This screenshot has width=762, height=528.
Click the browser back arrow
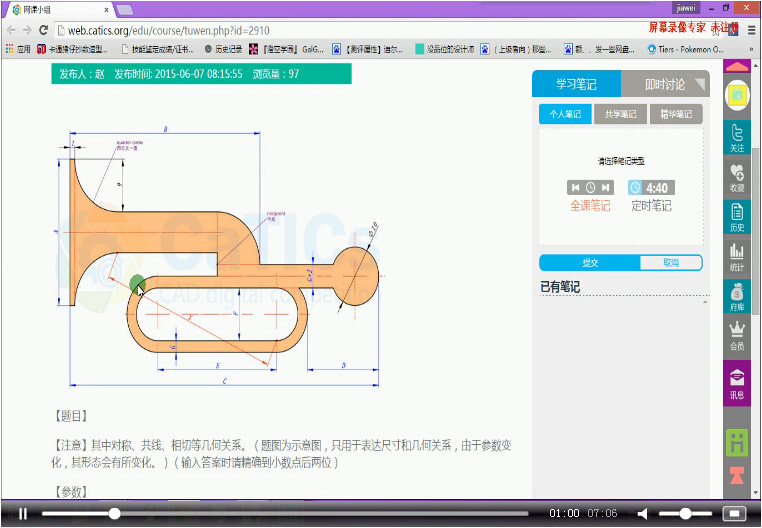click(x=12, y=30)
